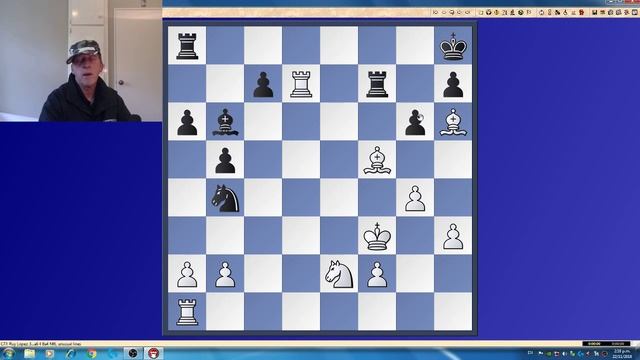Select the white pawn on h3
This screenshot has height=360, width=640.
click(453, 237)
